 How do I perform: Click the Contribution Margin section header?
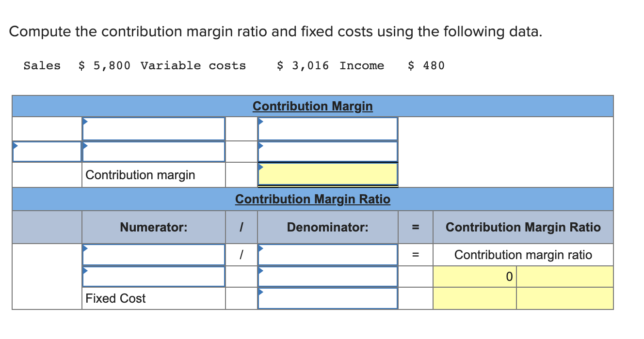click(x=313, y=106)
